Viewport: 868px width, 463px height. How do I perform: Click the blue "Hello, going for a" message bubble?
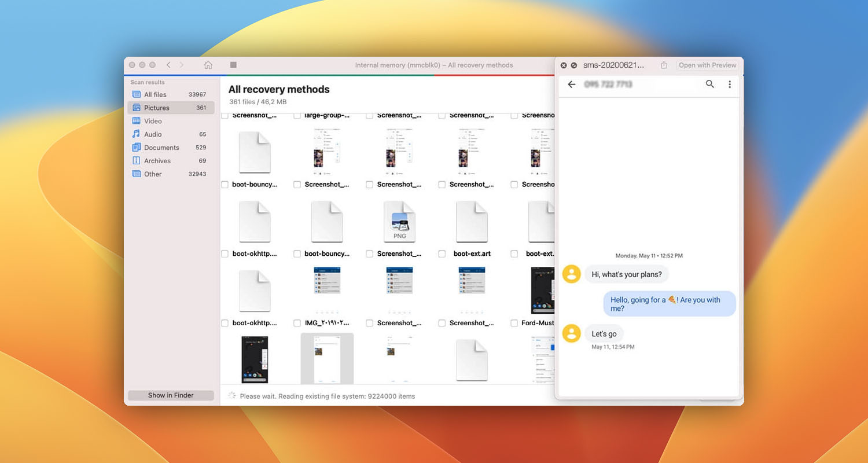point(670,304)
